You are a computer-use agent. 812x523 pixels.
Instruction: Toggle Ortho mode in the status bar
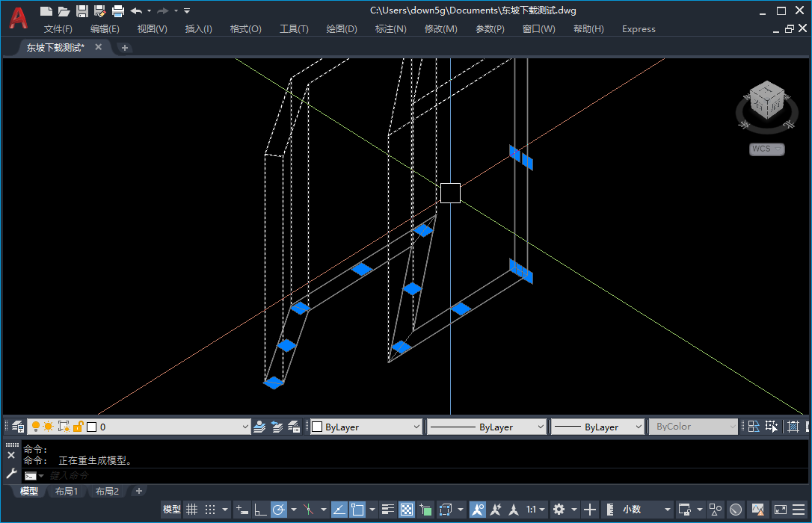click(259, 510)
